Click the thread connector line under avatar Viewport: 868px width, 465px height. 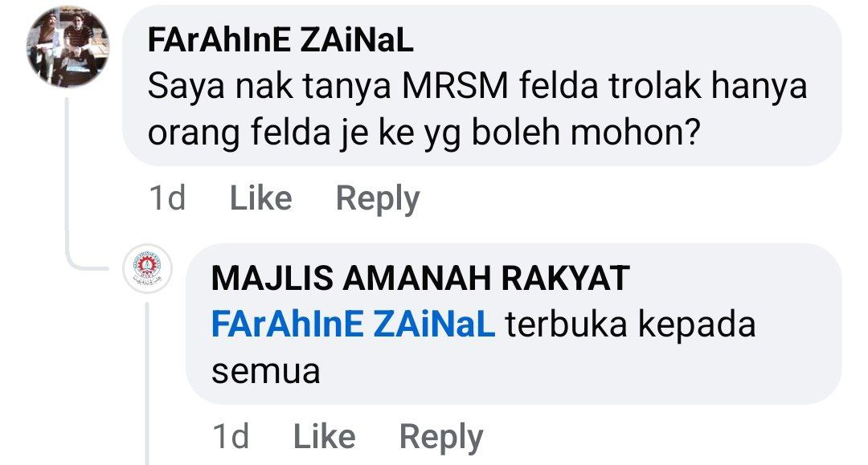point(67,177)
